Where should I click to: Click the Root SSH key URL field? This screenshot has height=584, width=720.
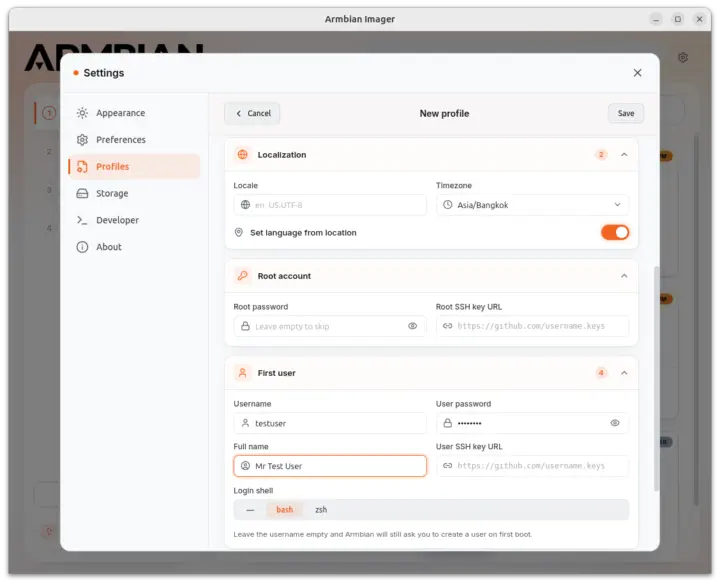tap(533, 326)
